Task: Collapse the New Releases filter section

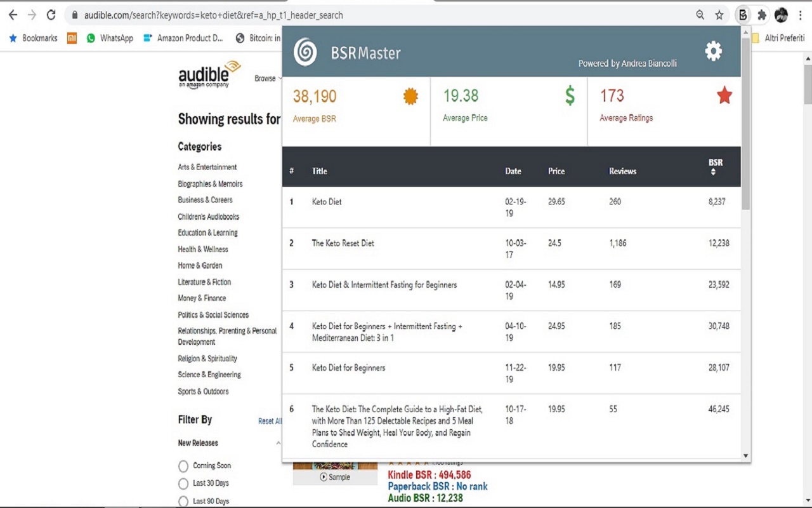Action: coord(278,443)
